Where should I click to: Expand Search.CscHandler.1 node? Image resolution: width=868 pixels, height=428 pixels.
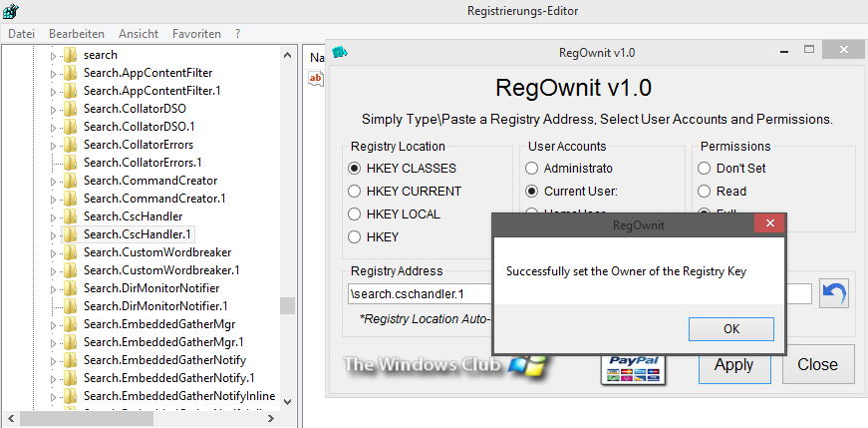click(53, 235)
